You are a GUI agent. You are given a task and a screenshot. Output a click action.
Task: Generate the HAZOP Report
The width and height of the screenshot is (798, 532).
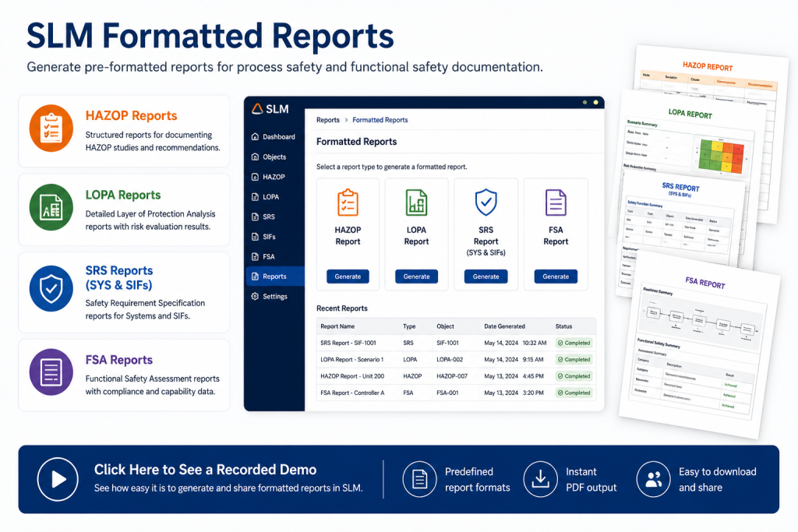coord(348,277)
